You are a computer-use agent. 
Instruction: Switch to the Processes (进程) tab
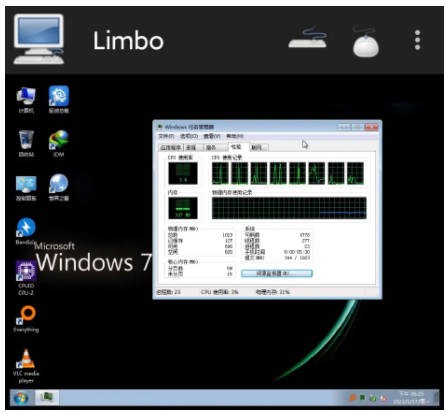192,147
